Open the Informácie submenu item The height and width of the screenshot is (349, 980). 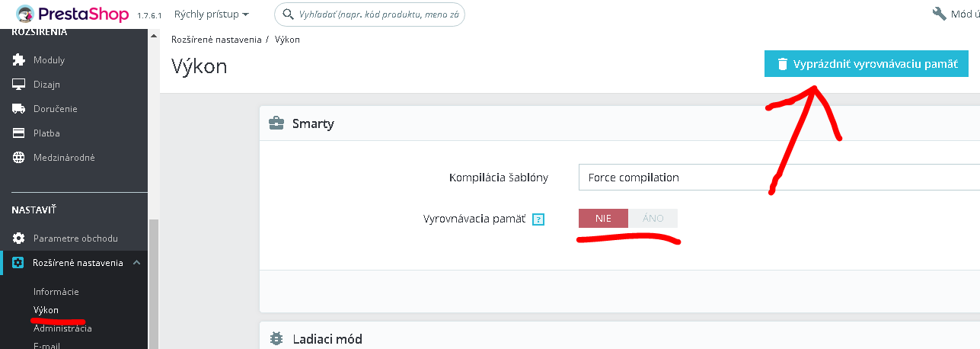56,292
